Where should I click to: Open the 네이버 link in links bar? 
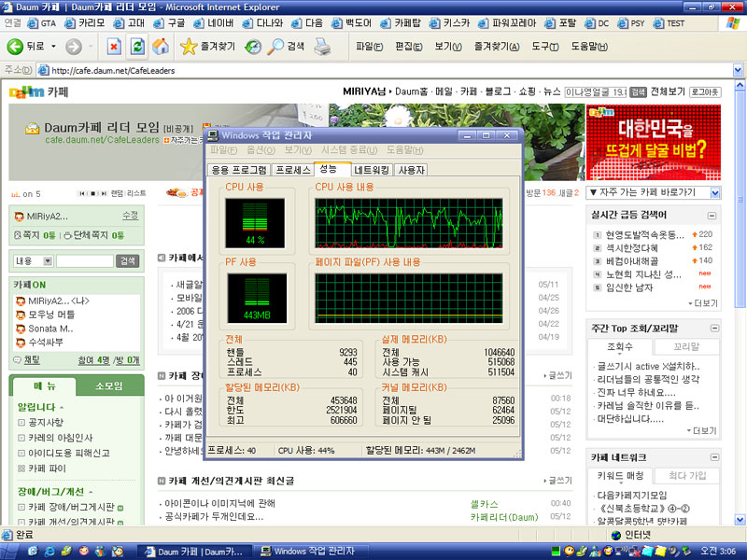click(x=214, y=22)
